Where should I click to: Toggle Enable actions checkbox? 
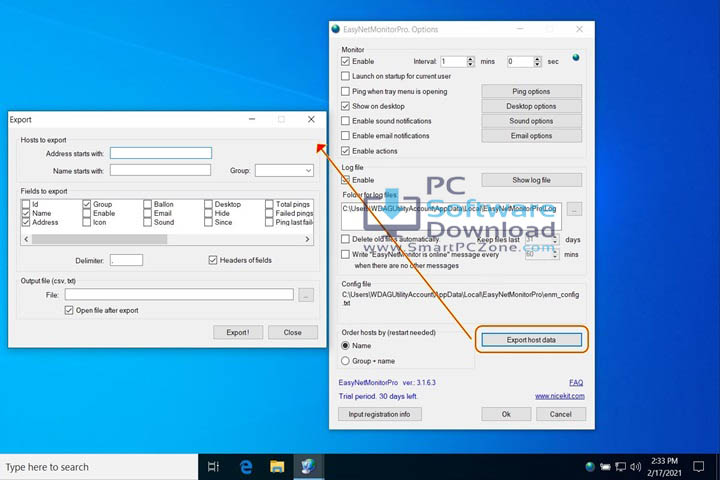(x=345, y=151)
